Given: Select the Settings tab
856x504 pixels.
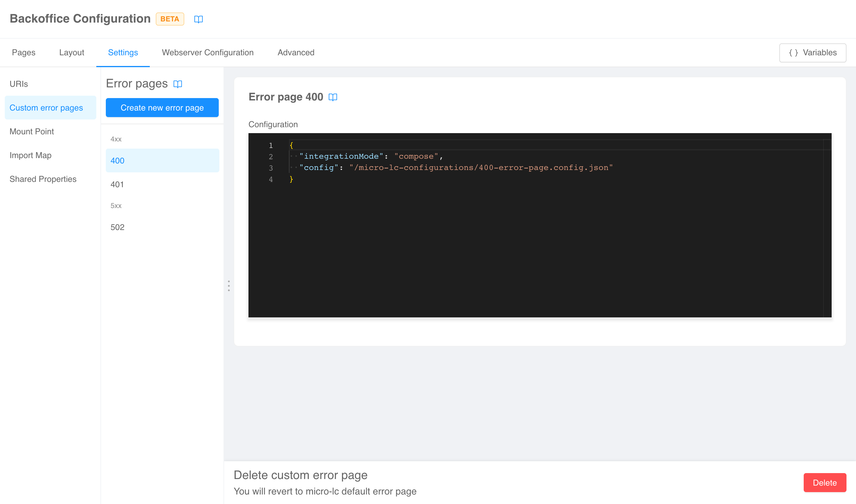Looking at the screenshot, I should [123, 52].
